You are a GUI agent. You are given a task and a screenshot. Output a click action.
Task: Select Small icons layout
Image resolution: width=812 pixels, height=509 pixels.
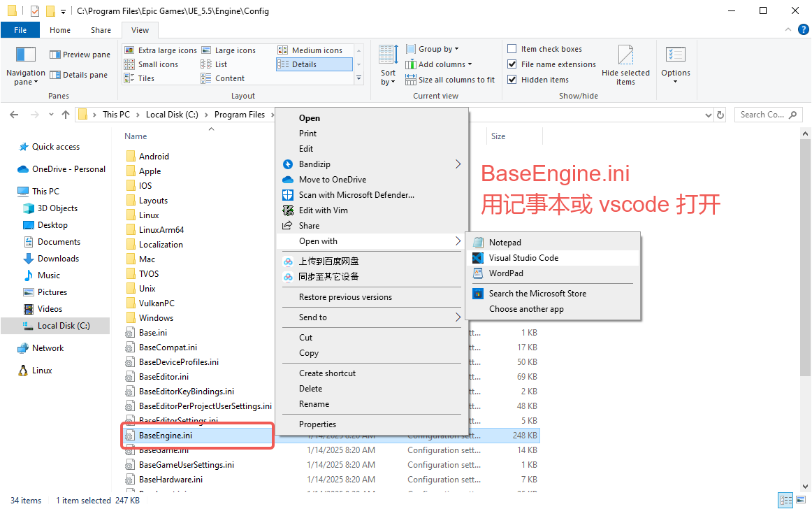[x=151, y=64]
